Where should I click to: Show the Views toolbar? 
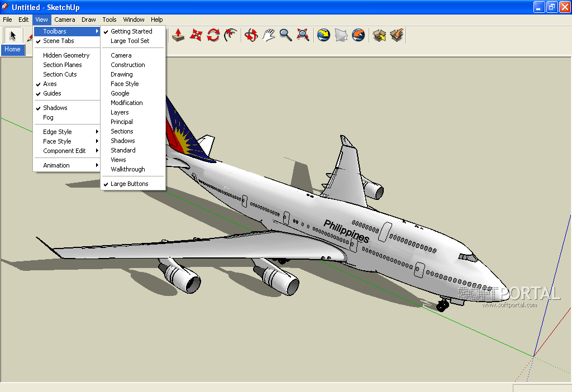click(x=133, y=160)
